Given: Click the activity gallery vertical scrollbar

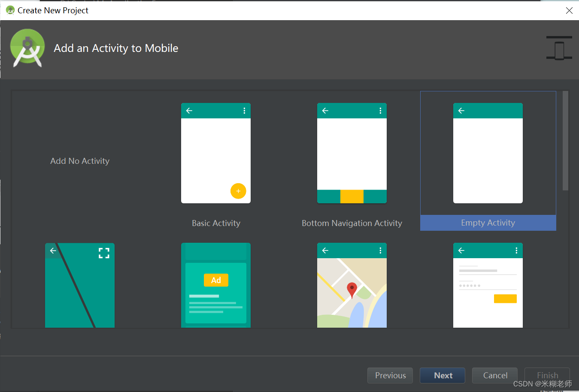Looking at the screenshot, I should point(565,141).
